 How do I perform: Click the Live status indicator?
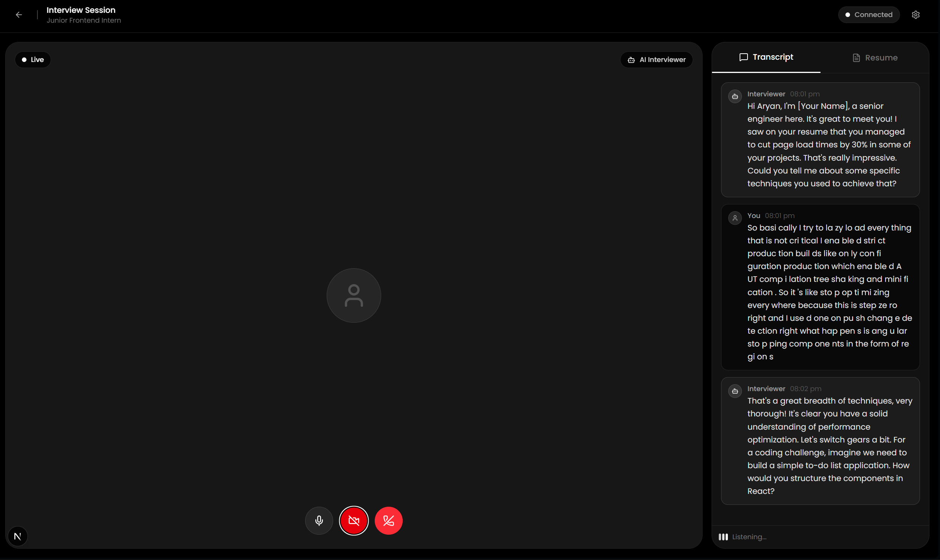point(33,60)
